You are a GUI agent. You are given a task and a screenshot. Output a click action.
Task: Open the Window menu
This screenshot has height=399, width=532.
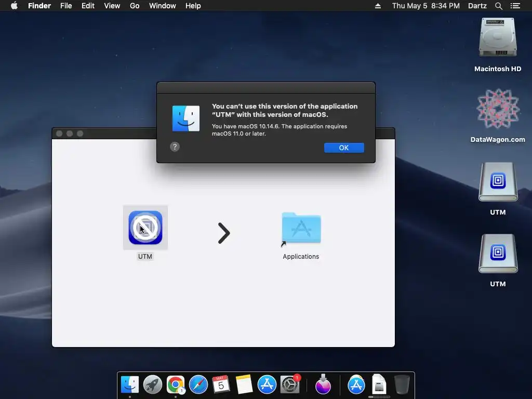(x=163, y=6)
